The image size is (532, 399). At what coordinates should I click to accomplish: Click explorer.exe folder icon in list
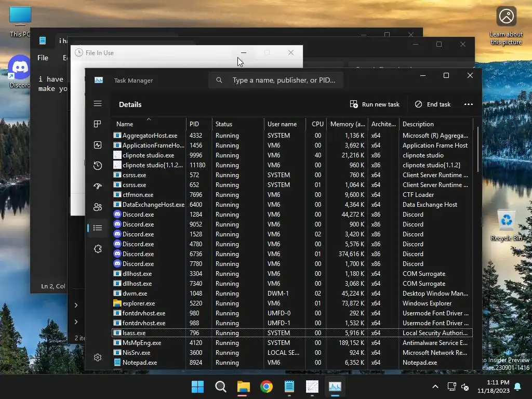(x=117, y=303)
